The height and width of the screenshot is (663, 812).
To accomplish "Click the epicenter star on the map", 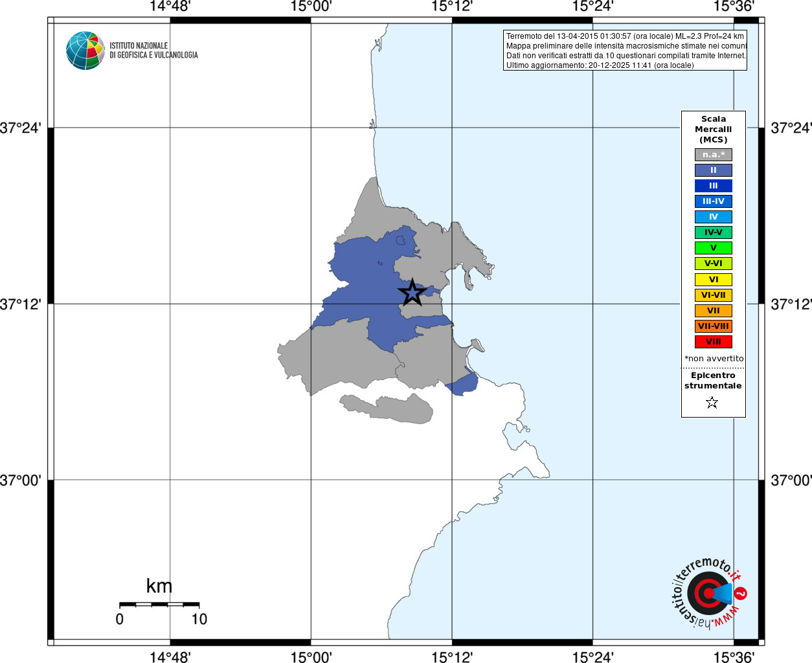I will tap(412, 293).
